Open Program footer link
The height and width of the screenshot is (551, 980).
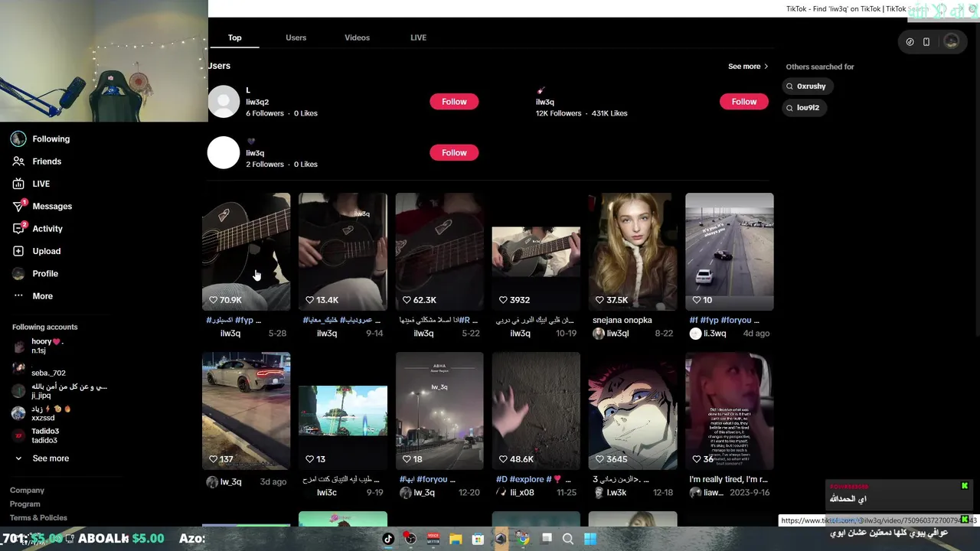(x=24, y=504)
